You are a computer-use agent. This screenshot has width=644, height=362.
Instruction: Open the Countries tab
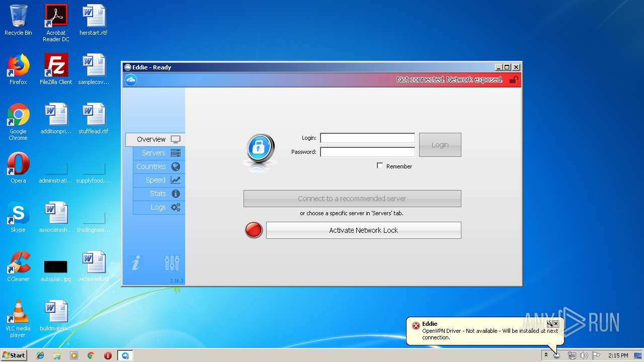coord(159,166)
